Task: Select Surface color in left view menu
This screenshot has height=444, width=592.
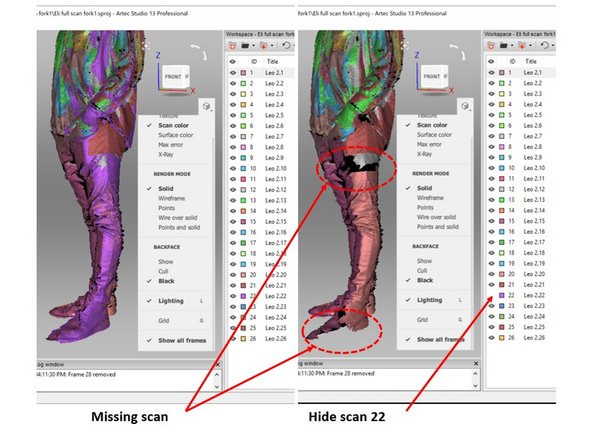Action: (x=175, y=135)
